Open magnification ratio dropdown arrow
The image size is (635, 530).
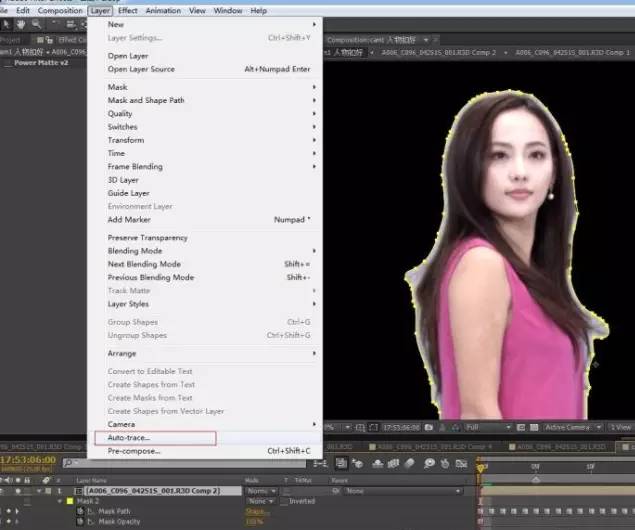click(x=347, y=427)
